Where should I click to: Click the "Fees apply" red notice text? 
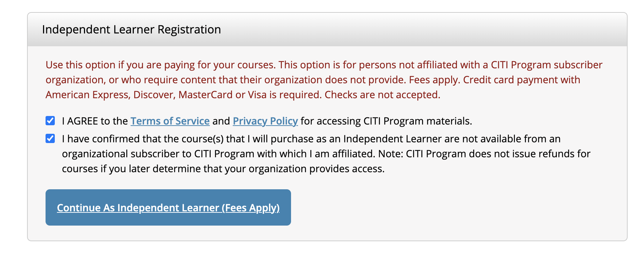434,80
